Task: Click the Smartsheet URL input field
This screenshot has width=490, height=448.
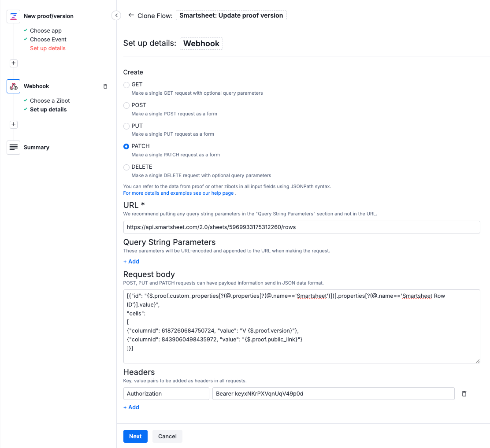Action: tap(301, 227)
